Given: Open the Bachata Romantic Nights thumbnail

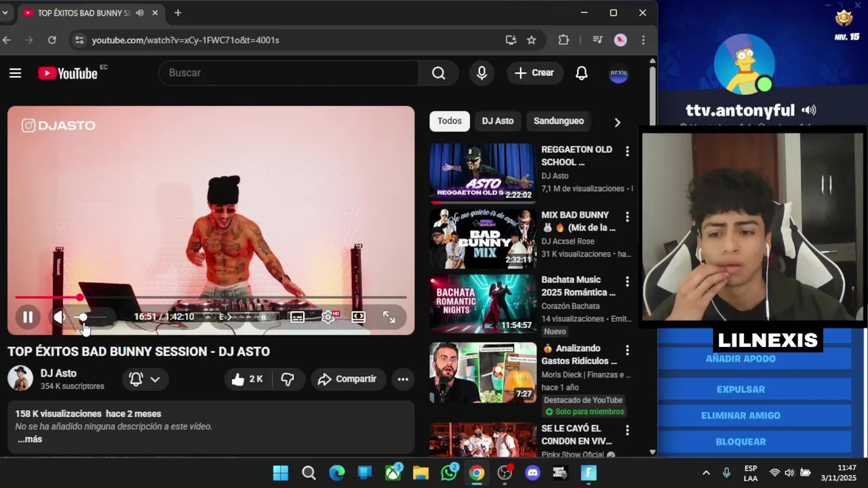Looking at the screenshot, I should pos(482,304).
